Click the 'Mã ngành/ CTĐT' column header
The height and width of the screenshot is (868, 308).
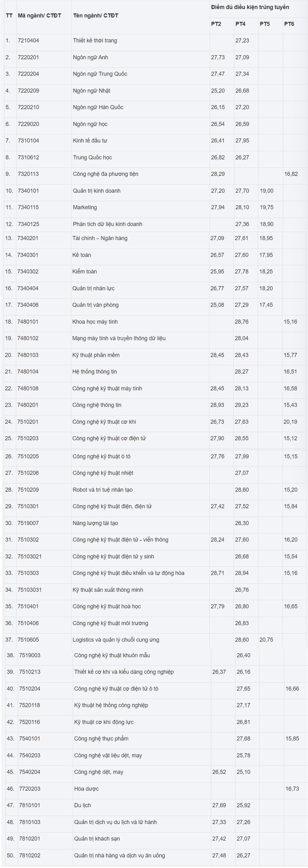[40, 16]
